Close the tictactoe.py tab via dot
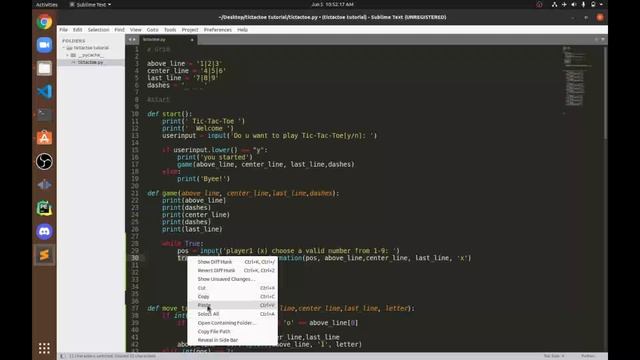 (x=192, y=40)
